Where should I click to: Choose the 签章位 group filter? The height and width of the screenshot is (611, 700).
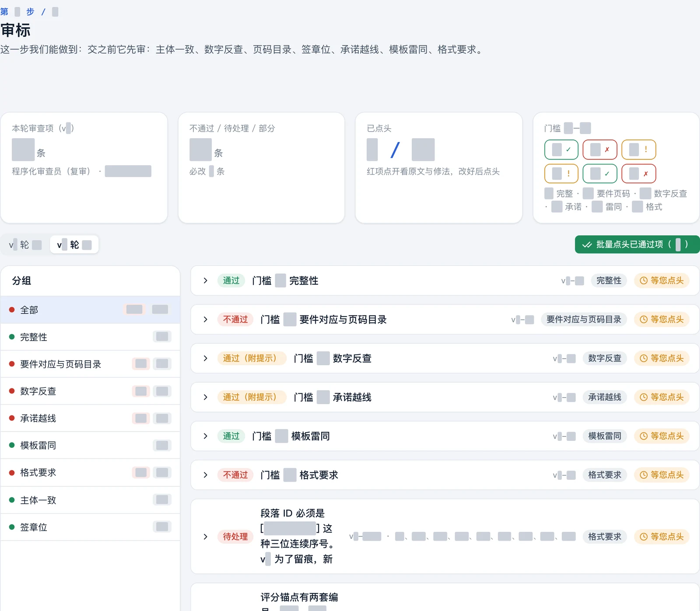[90, 527]
